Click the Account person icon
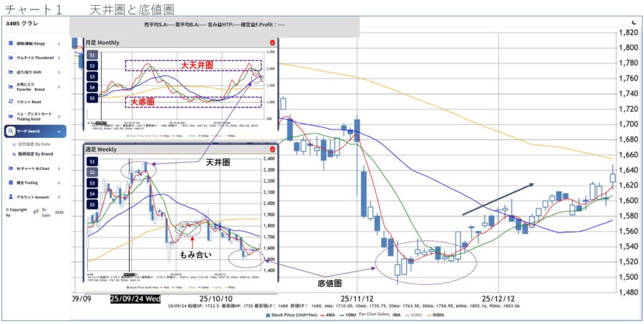The image size is (644, 324). click(x=11, y=196)
